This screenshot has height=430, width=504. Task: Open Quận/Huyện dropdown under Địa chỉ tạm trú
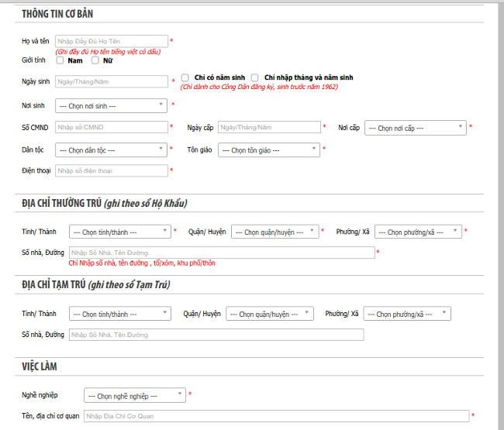(270, 314)
